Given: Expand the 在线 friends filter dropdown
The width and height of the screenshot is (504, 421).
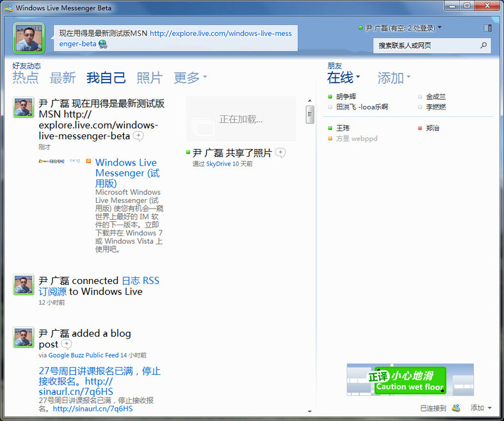Looking at the screenshot, I should 343,77.
